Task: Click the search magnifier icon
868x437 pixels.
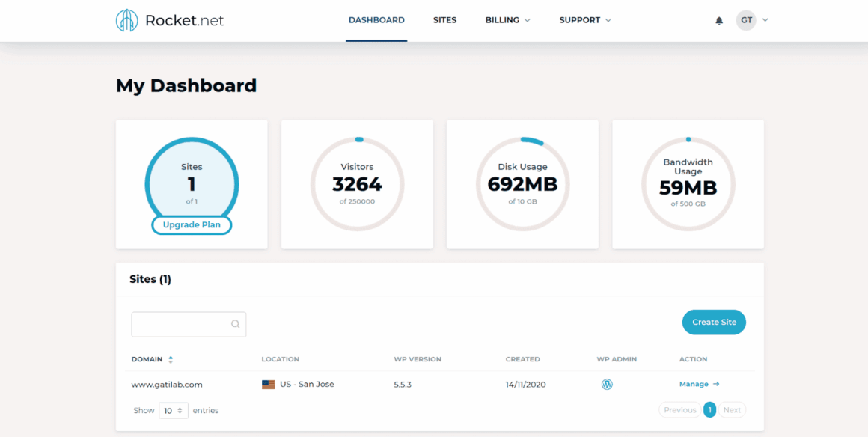Action: pyautogui.click(x=236, y=324)
